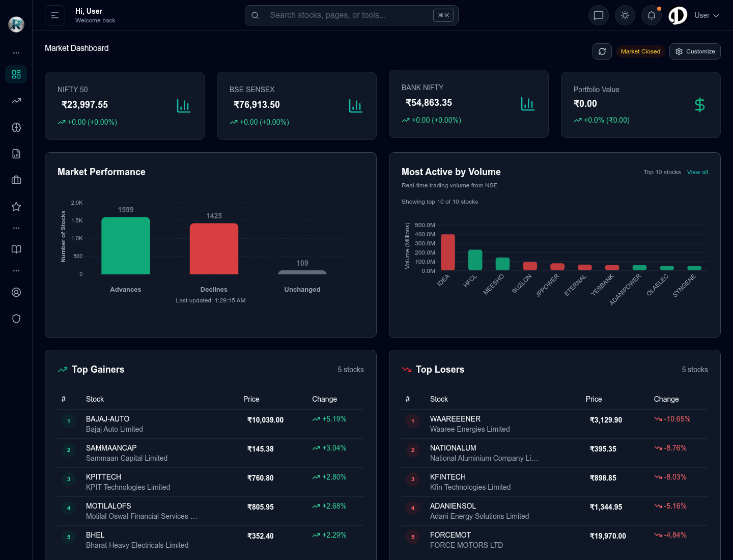
Task: Click the Price column header in Top Gainers
Action: [x=251, y=399]
